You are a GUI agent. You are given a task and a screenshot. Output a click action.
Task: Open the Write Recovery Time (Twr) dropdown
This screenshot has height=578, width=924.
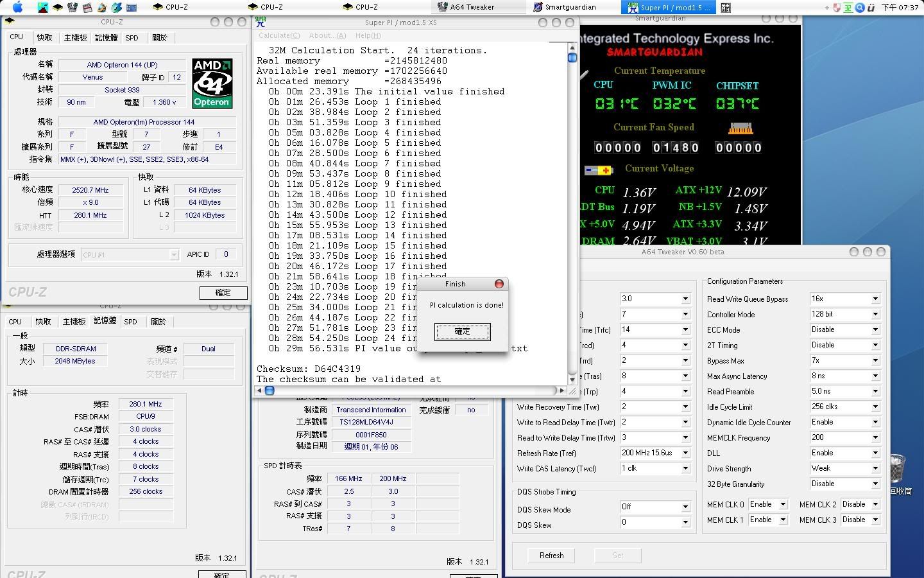point(655,407)
